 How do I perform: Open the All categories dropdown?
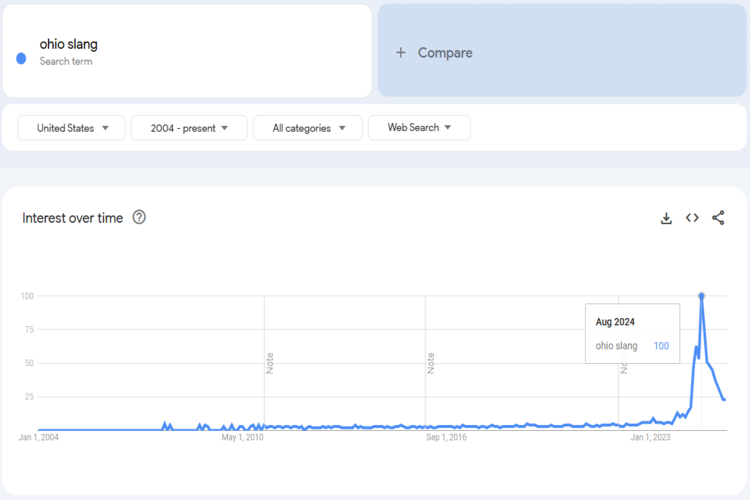(308, 128)
